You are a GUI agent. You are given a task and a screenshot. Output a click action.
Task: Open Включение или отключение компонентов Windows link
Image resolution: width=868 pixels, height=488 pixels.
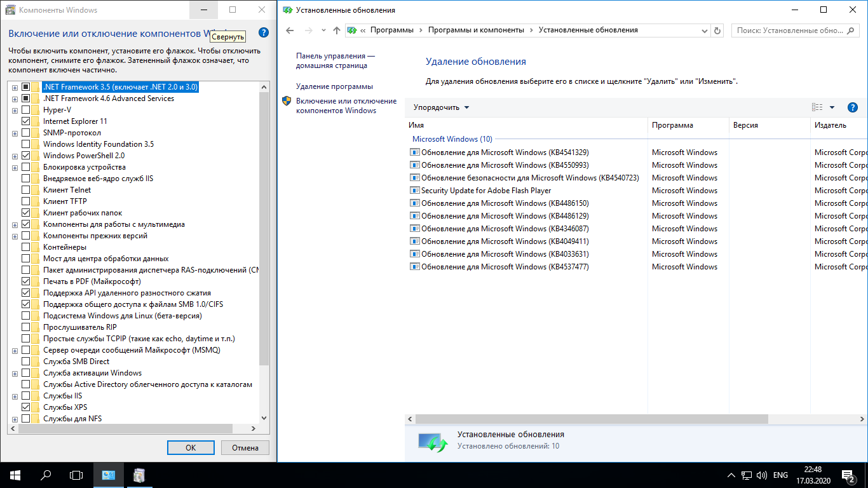(x=346, y=105)
